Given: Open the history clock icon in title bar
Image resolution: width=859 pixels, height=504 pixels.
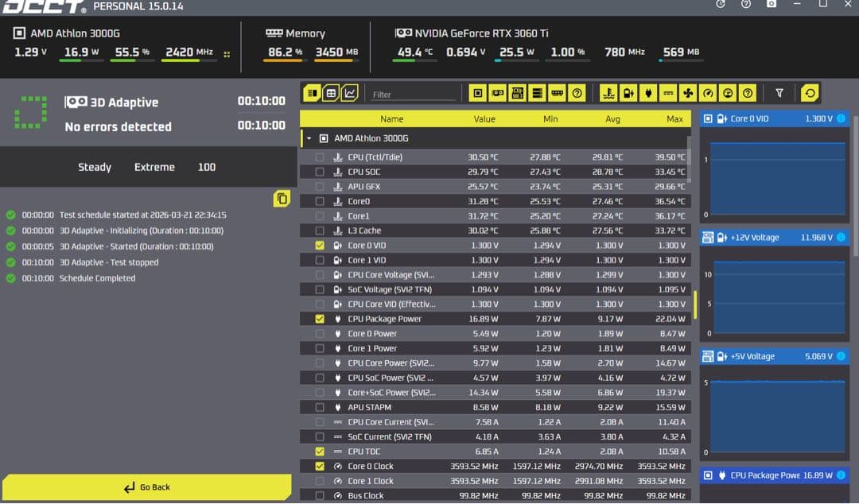Looking at the screenshot, I should (x=721, y=4).
